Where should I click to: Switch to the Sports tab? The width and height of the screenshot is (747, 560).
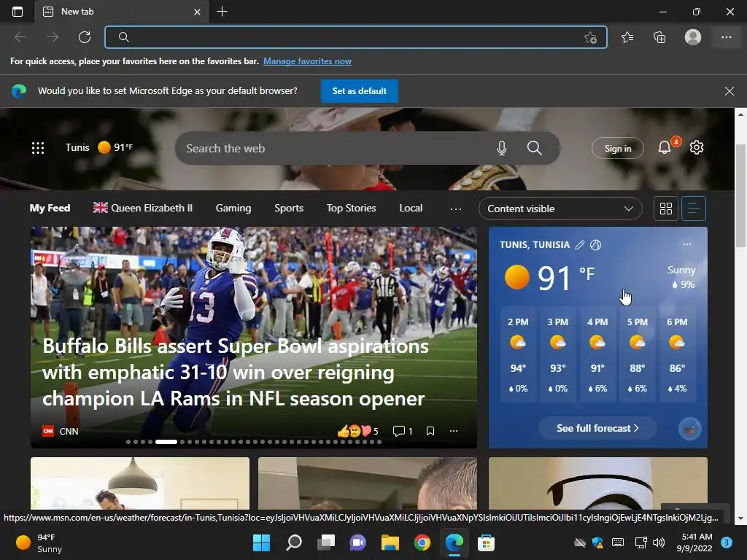pos(289,208)
